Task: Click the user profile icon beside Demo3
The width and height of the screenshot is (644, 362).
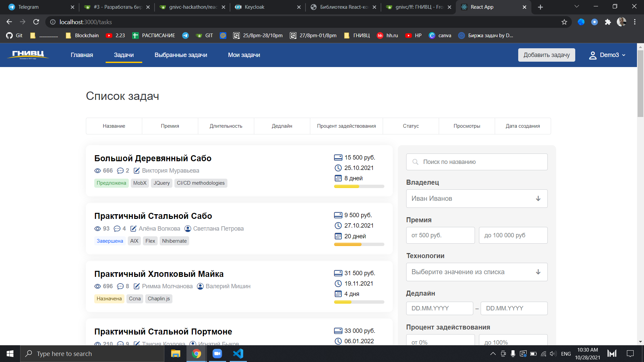Action: [x=592, y=55]
